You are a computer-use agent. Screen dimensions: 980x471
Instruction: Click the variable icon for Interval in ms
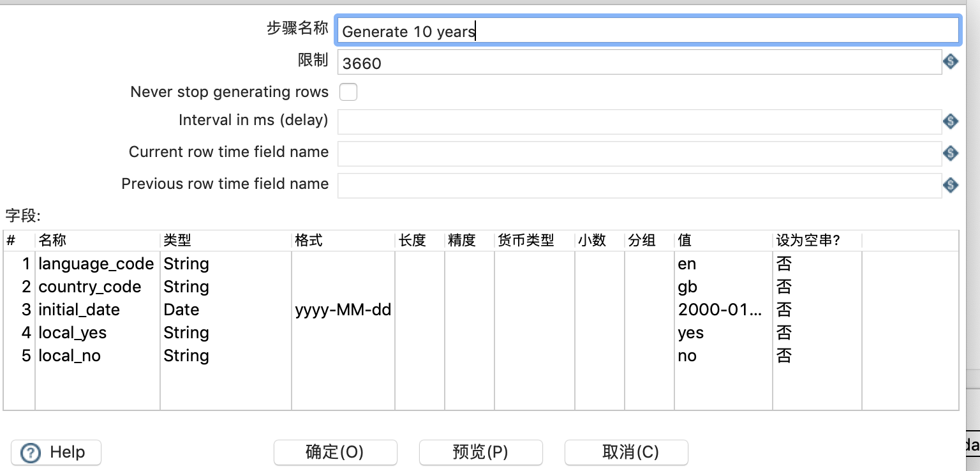(950, 123)
